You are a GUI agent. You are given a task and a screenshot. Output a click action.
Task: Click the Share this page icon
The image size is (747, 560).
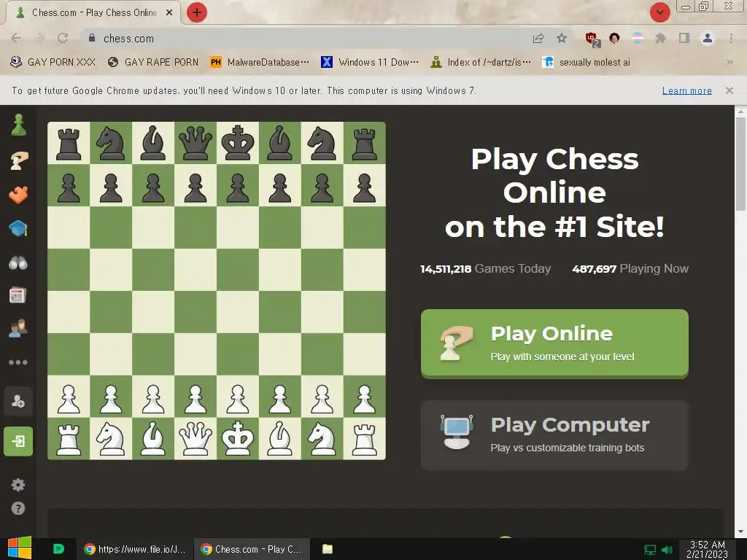tap(538, 38)
